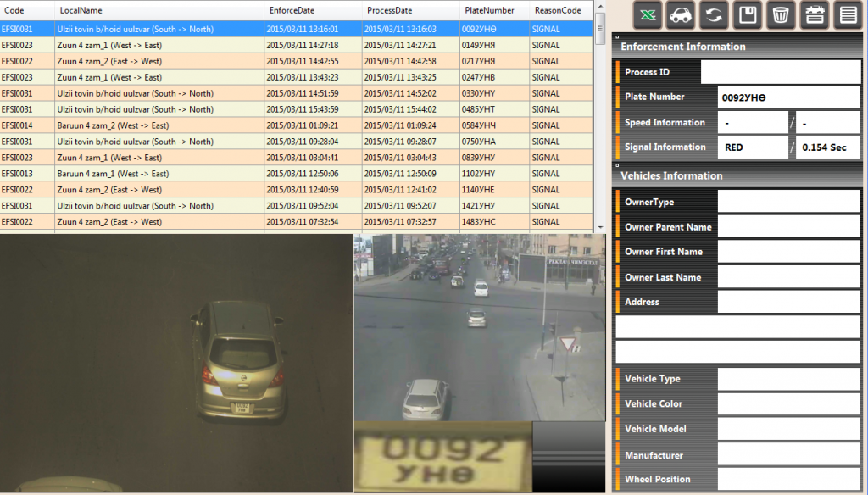Viewport: 868px width, 495px height.
Task: Click the list lines icon
Action: coord(846,15)
